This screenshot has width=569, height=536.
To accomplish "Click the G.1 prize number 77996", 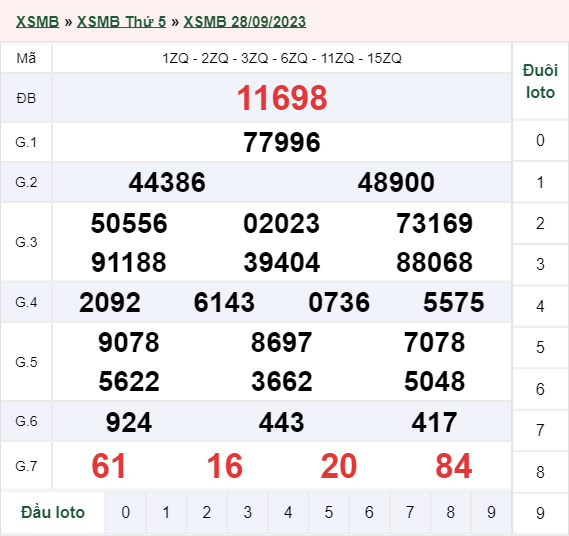I will click(x=282, y=142).
